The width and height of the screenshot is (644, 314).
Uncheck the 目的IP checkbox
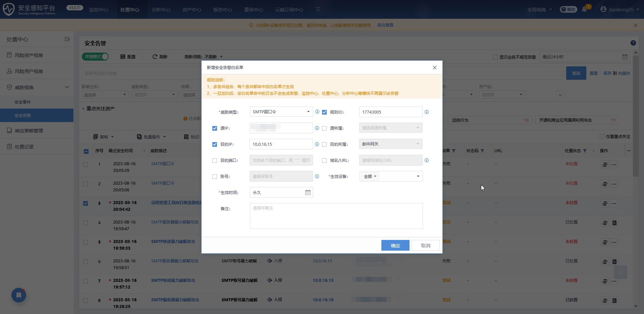pyautogui.click(x=215, y=144)
